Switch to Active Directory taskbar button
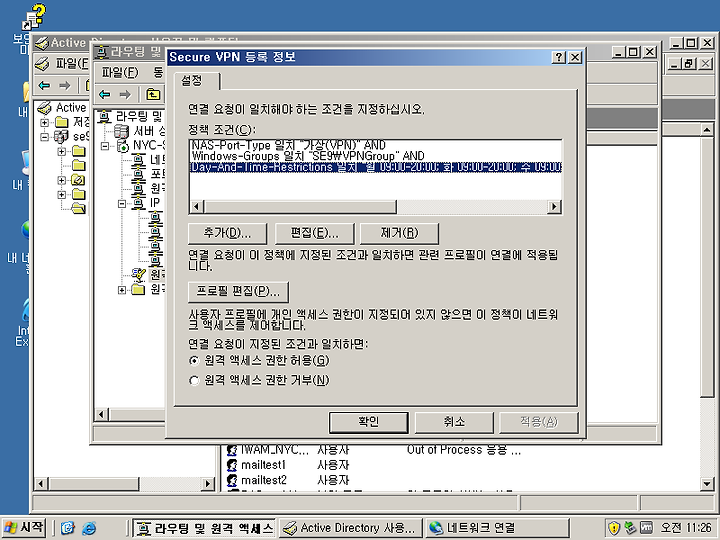Screen dimensions: 720x540 pyautogui.click(x=350, y=528)
